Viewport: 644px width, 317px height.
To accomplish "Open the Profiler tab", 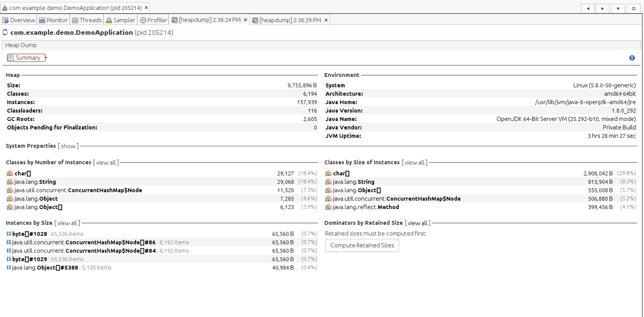I will 154,20.
